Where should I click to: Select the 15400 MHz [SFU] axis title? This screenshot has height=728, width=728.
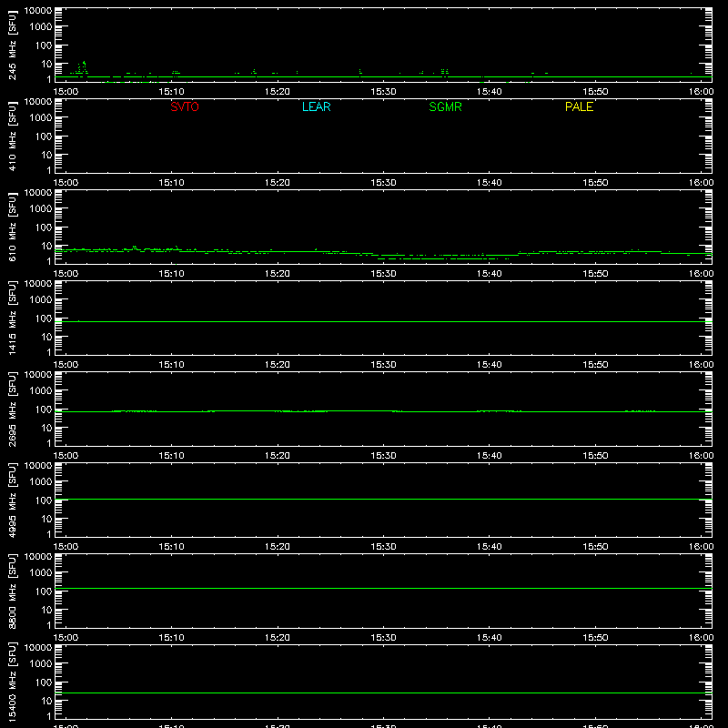12,682
